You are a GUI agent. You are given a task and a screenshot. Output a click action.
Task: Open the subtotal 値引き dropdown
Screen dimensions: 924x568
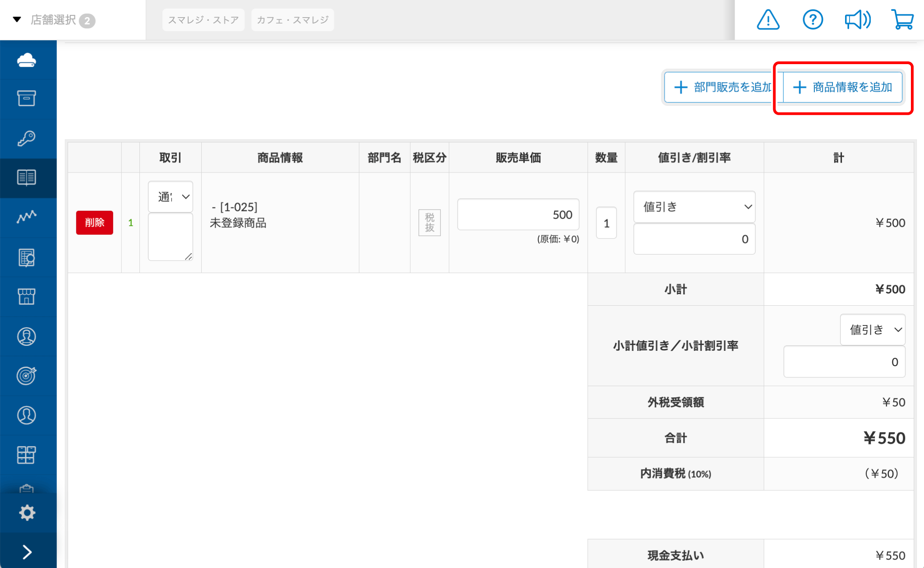pyautogui.click(x=872, y=330)
